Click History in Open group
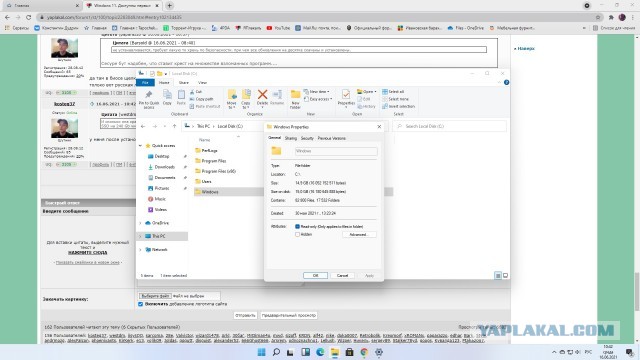This screenshot has height=360, width=640. pyautogui.click(x=366, y=106)
